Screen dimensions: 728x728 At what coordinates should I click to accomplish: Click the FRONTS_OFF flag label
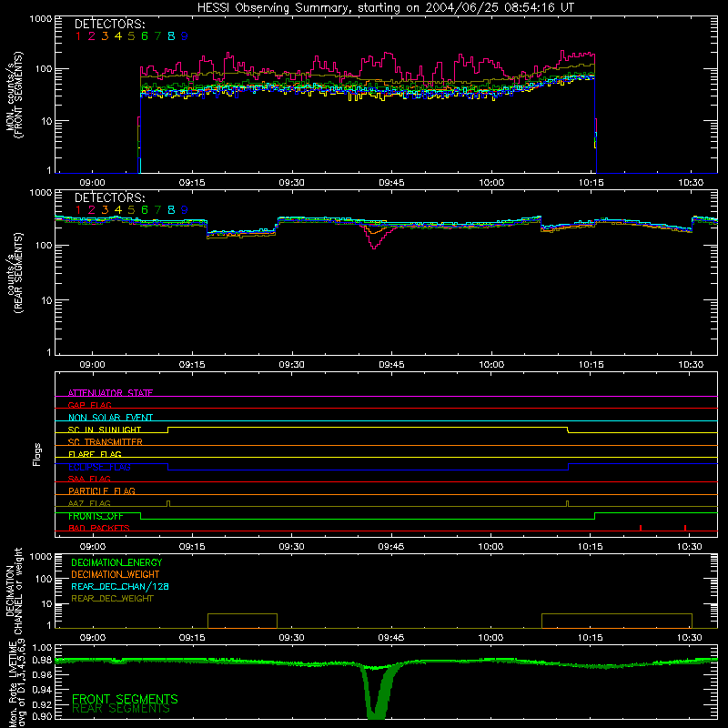[x=96, y=516]
